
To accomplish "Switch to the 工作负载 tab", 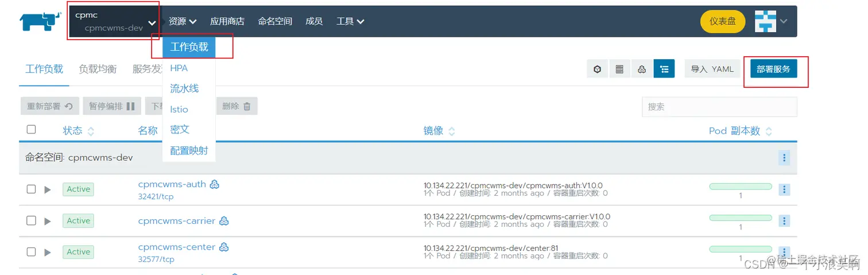I will click(x=44, y=69).
